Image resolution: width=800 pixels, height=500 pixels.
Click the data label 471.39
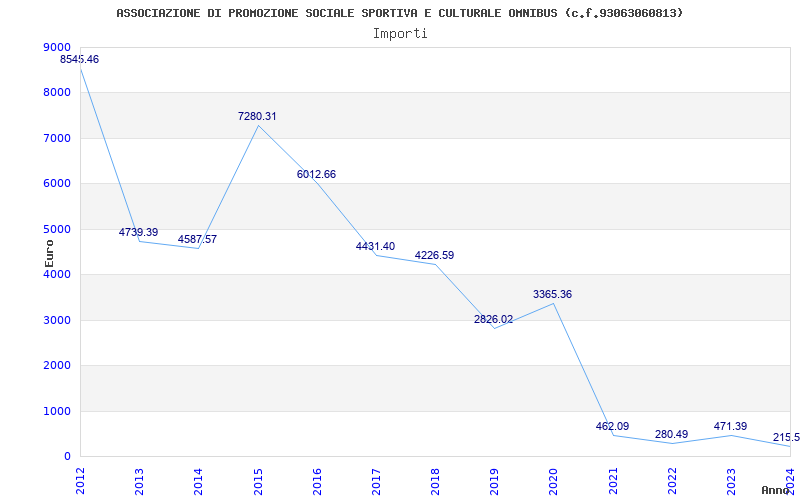click(731, 426)
